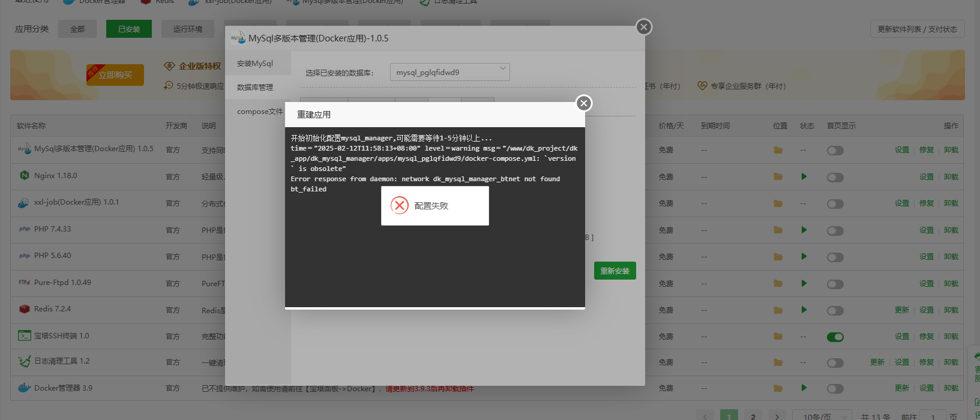Image resolution: width=980 pixels, height=420 pixels.
Task: Click the running status icon for Pure-Ftpd
Action: [804, 283]
